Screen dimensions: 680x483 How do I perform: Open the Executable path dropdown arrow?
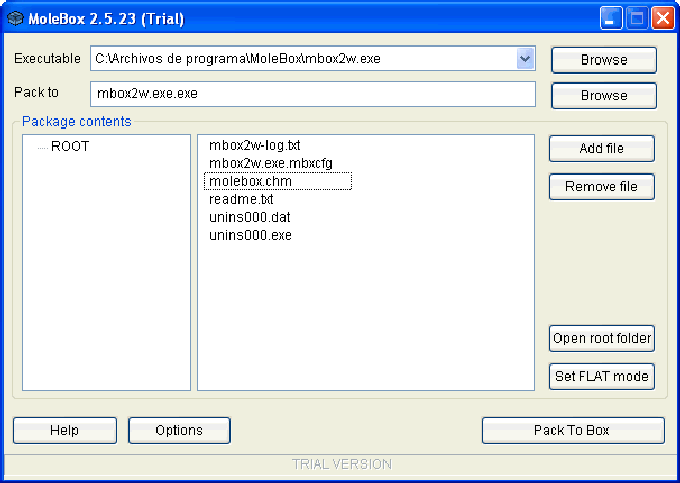point(525,59)
